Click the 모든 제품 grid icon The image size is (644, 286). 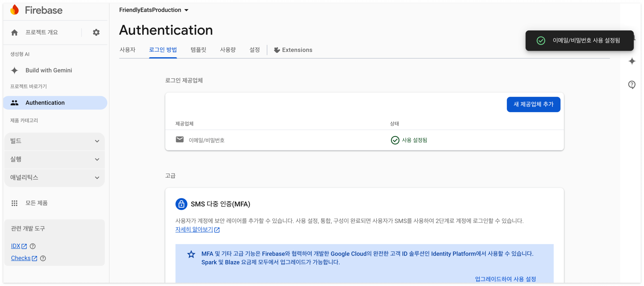pyautogui.click(x=15, y=203)
